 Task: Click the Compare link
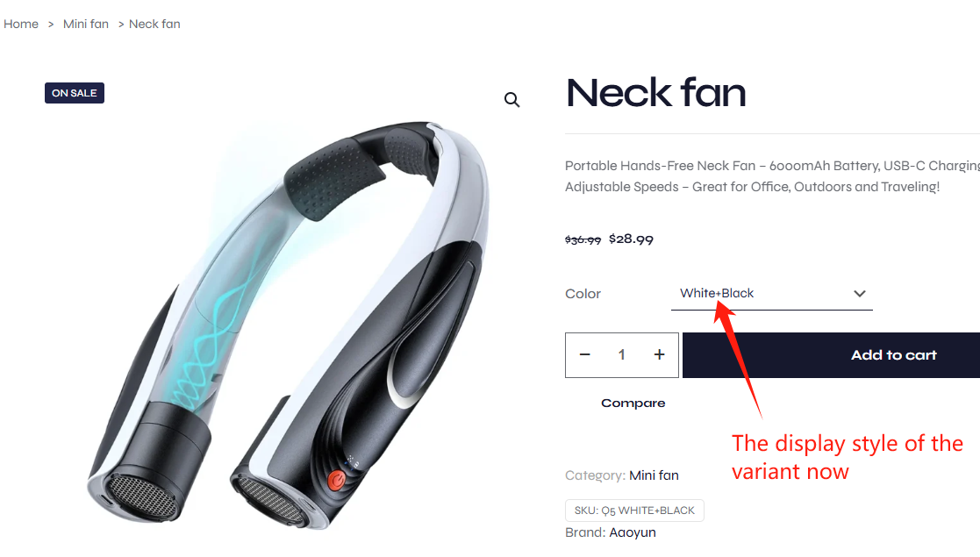coord(633,403)
